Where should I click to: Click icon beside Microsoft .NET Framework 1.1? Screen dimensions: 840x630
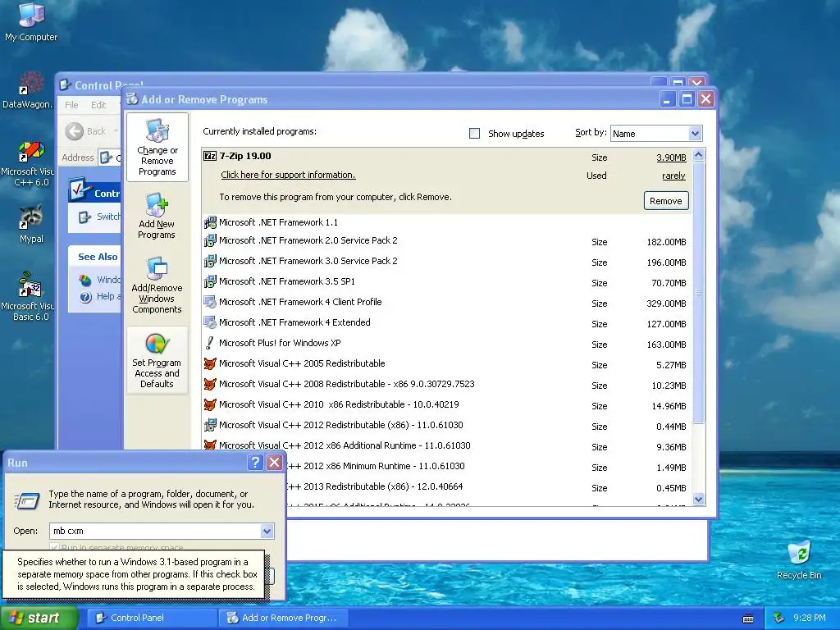pyautogui.click(x=210, y=221)
